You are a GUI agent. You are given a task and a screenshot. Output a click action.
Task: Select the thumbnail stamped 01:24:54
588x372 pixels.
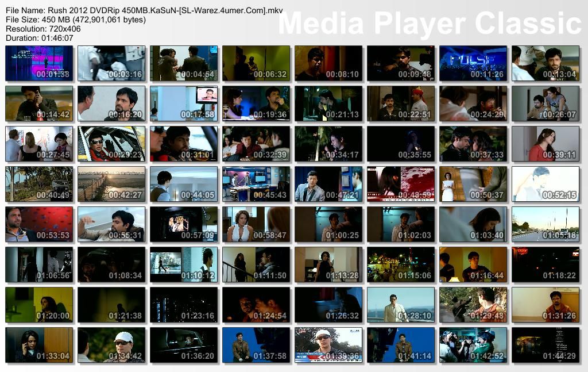tap(256, 305)
